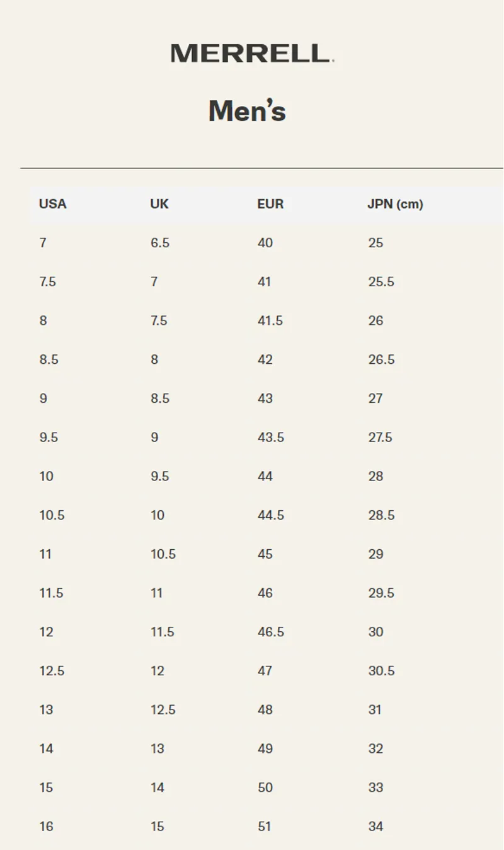Click EUR size 44 cell
This screenshot has height=850, width=504.
pyautogui.click(x=265, y=476)
